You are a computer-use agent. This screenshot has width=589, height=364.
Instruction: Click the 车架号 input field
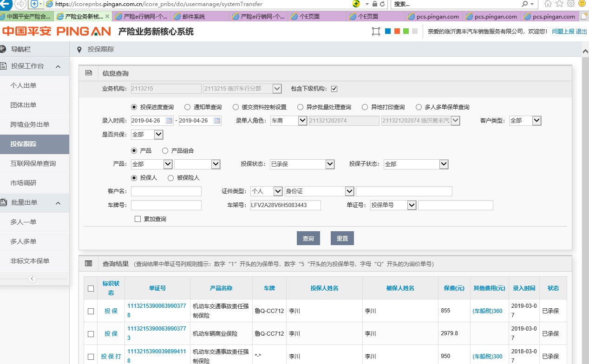[x=285, y=205]
